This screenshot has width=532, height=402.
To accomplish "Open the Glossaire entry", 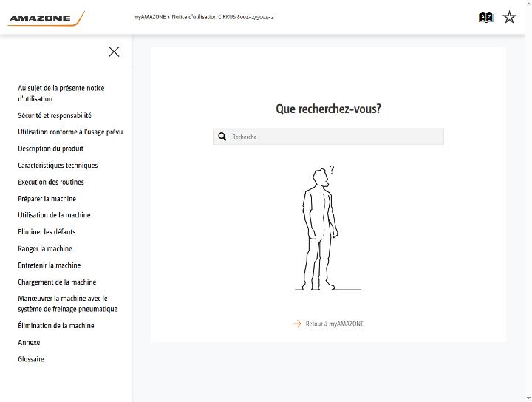I will point(31,359).
